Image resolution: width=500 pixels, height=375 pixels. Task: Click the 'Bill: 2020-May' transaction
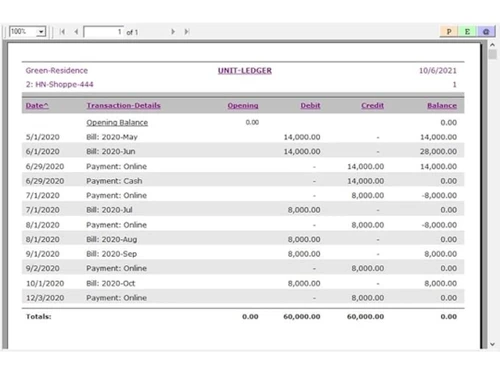pos(112,137)
